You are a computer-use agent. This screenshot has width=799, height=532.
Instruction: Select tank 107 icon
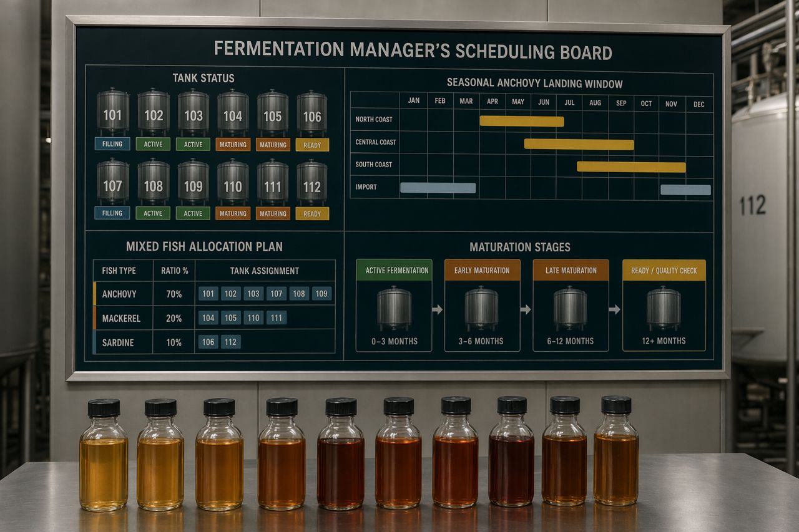click(x=113, y=182)
